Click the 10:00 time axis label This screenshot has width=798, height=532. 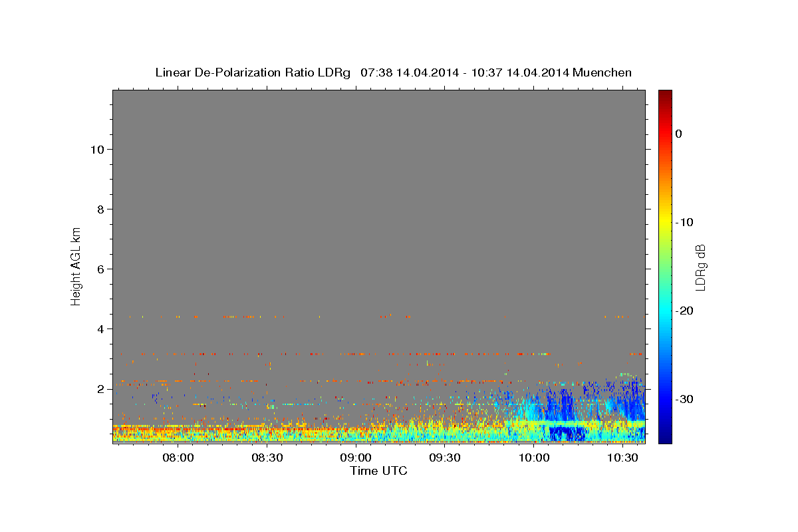point(534,458)
